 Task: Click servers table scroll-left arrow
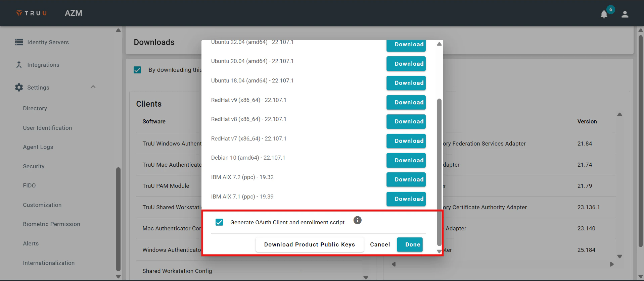tap(394, 264)
